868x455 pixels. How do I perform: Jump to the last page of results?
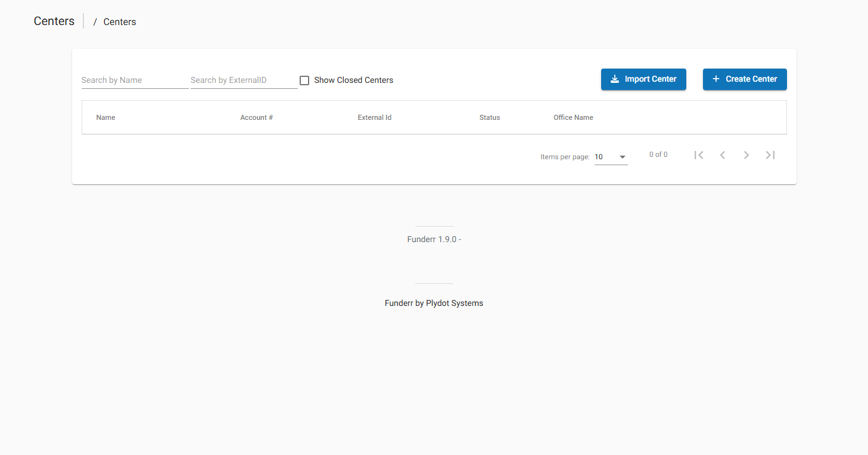(x=770, y=155)
